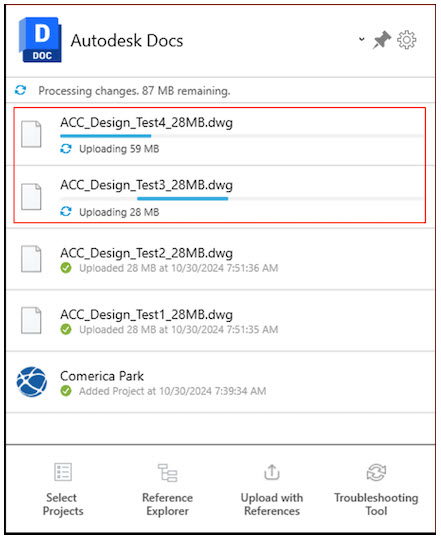
Task: Choose Upload with References
Action: point(272,489)
